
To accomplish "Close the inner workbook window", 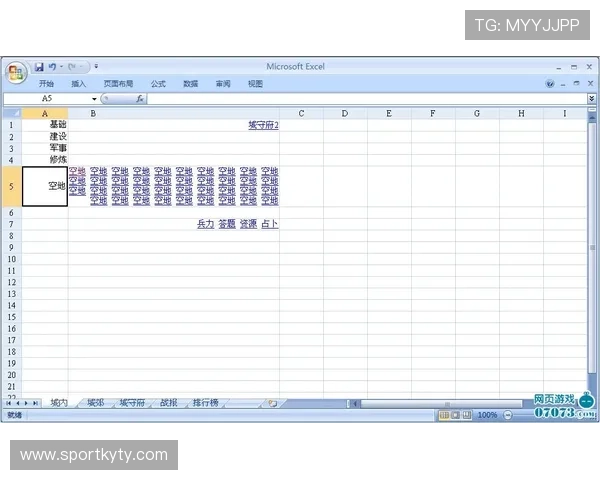I will [590, 83].
